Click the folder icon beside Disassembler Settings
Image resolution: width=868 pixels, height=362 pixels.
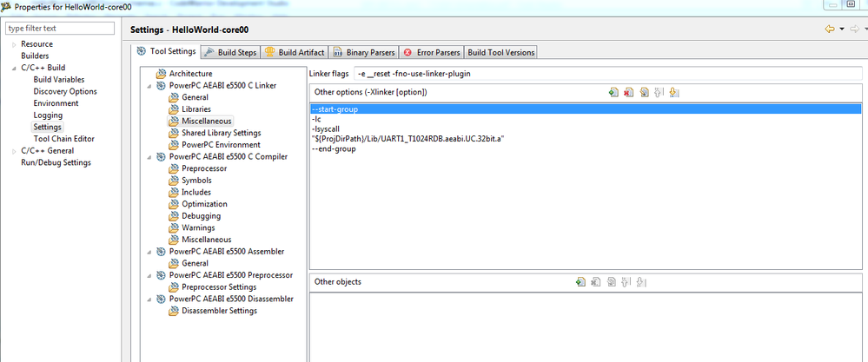point(173,311)
